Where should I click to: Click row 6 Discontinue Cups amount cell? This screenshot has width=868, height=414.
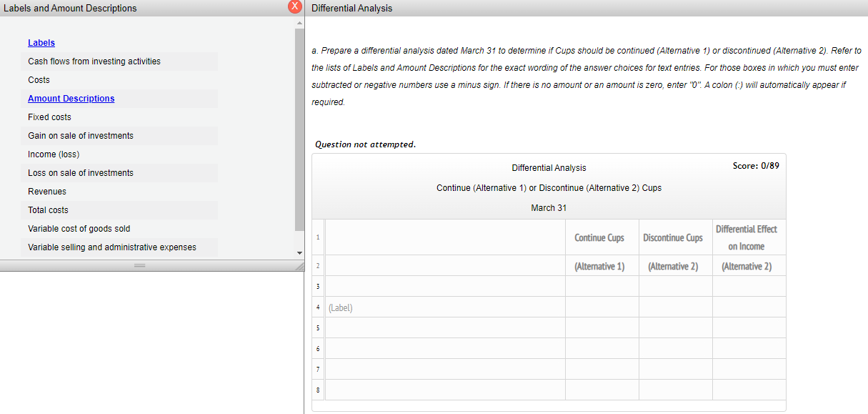point(676,348)
